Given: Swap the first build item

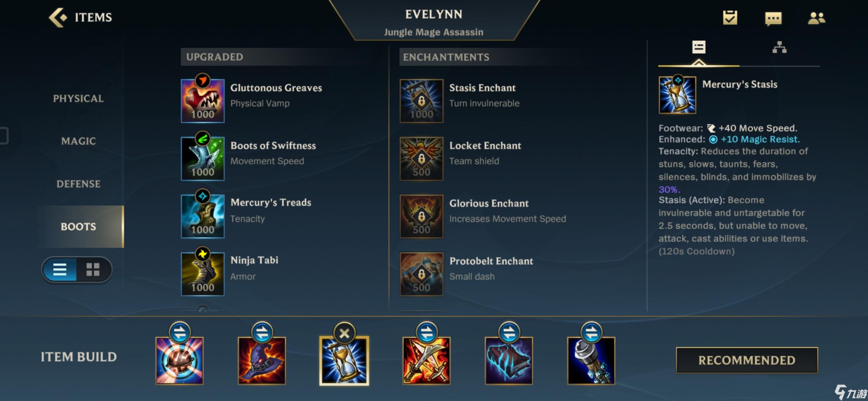Looking at the screenshot, I should pyautogui.click(x=180, y=332).
